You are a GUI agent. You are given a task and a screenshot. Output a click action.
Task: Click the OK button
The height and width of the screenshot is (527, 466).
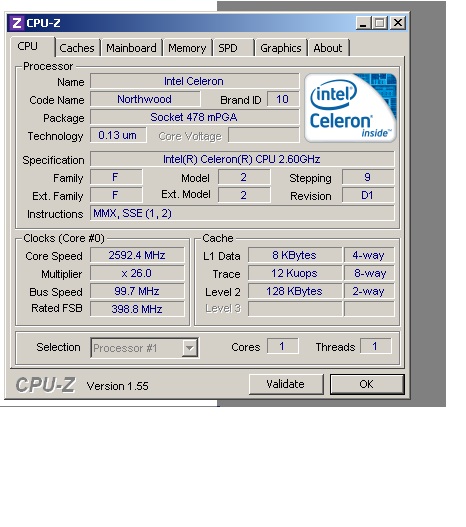click(x=367, y=384)
